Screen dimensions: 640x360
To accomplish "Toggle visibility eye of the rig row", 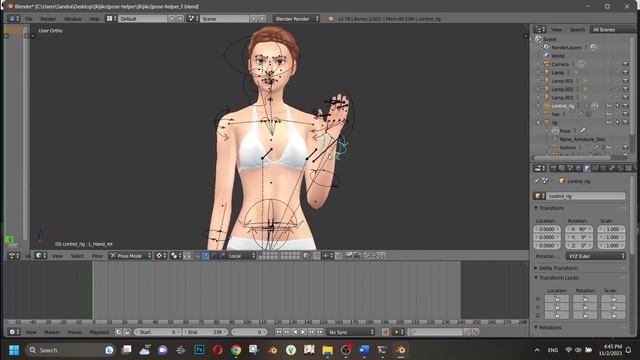I will tap(609, 122).
